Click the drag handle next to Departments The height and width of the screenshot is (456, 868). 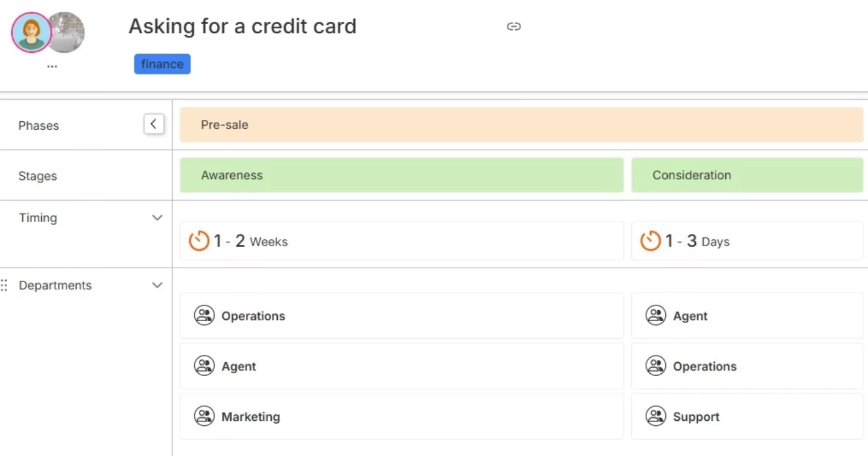tap(5, 285)
